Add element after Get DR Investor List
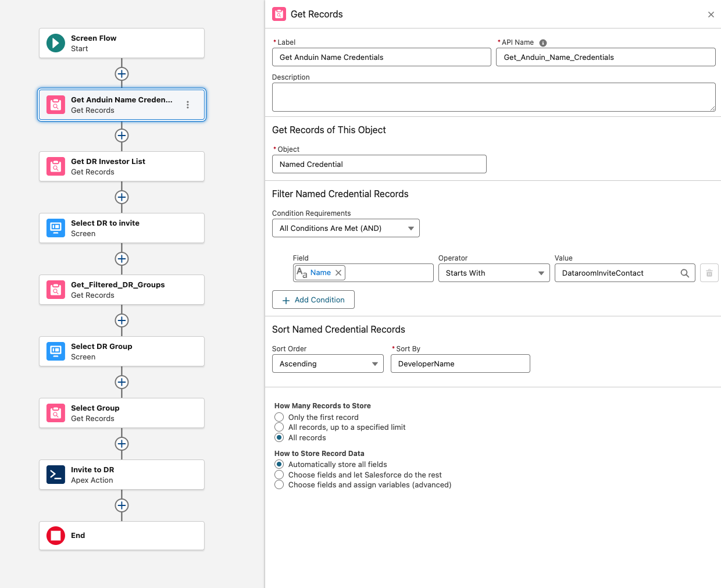This screenshot has width=721, height=588. click(x=122, y=197)
